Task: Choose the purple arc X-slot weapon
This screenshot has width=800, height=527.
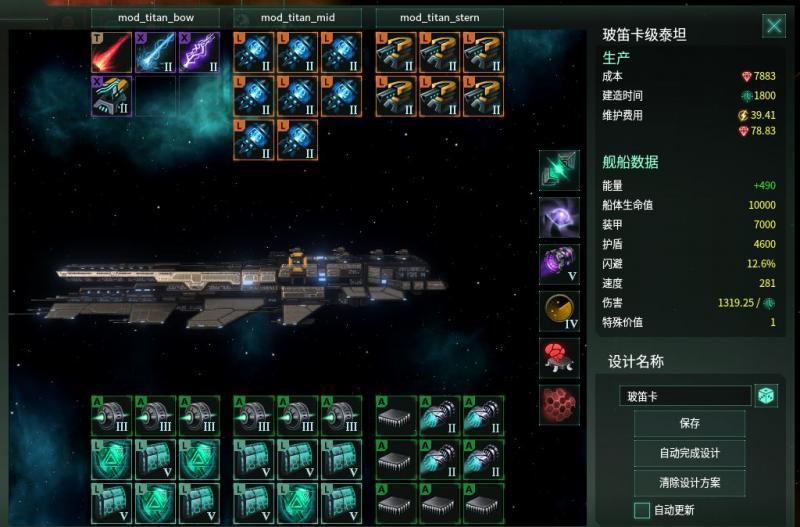Action: point(199,53)
